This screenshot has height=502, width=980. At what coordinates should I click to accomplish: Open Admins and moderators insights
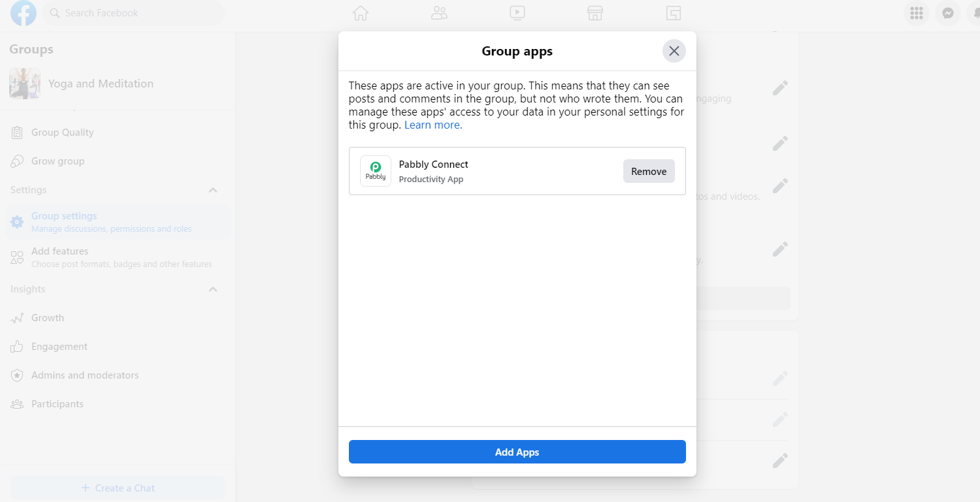click(118, 375)
